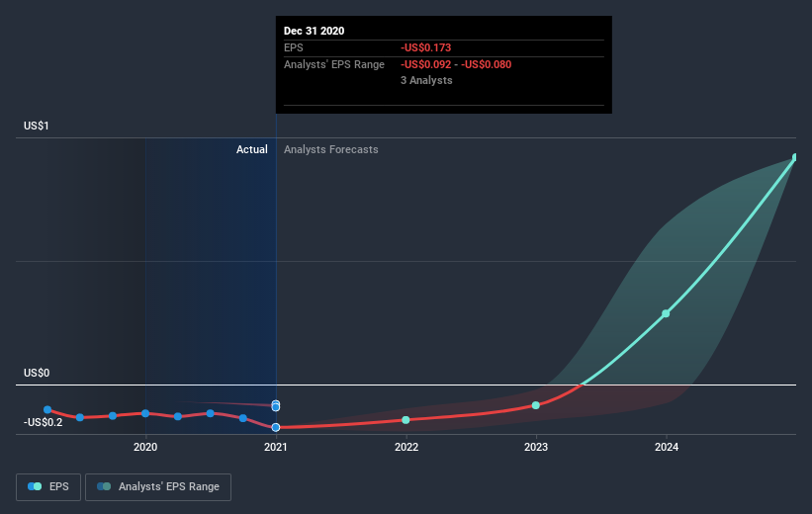This screenshot has height=514, width=812.
Task: Select the EPS data point at 2020
Action: tap(145, 413)
